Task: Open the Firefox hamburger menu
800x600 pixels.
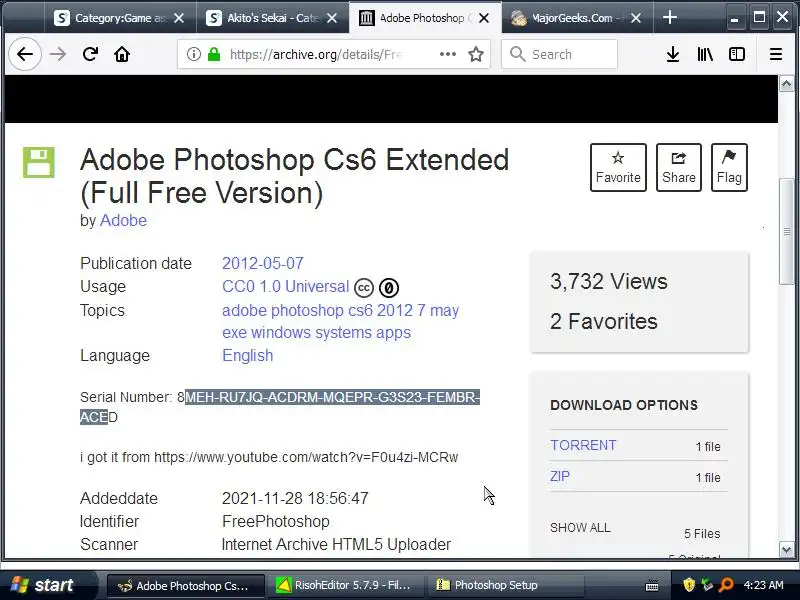Action: click(x=776, y=54)
